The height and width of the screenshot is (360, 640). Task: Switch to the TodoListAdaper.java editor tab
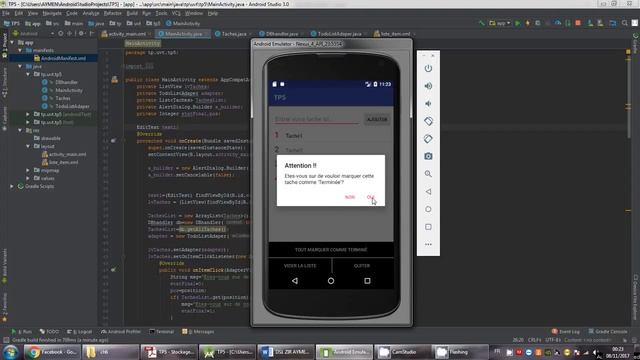pos(339,34)
